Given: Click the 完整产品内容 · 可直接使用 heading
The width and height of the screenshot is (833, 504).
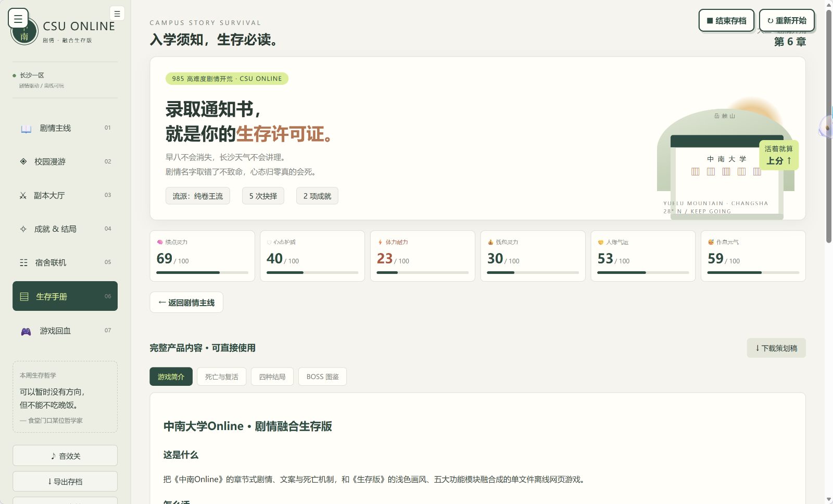Looking at the screenshot, I should coord(203,348).
